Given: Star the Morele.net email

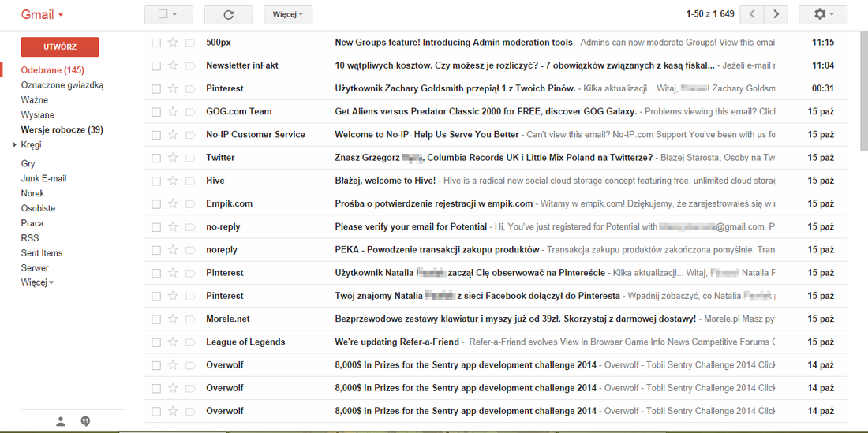Looking at the screenshot, I should point(174,319).
